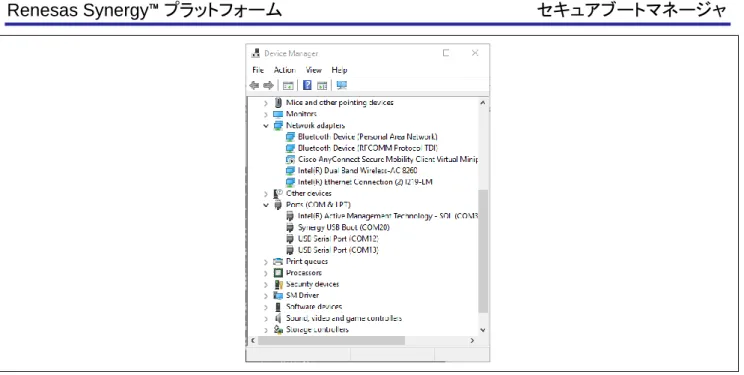Toggle the action pane toolbar icon
Viewport: 744px width, 375px height.
point(322,85)
